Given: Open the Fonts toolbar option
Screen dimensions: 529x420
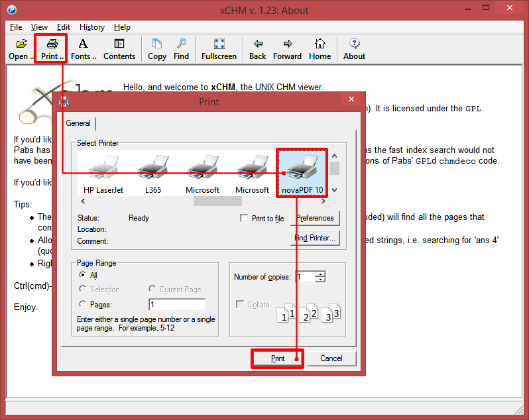Looking at the screenshot, I should tap(84, 49).
